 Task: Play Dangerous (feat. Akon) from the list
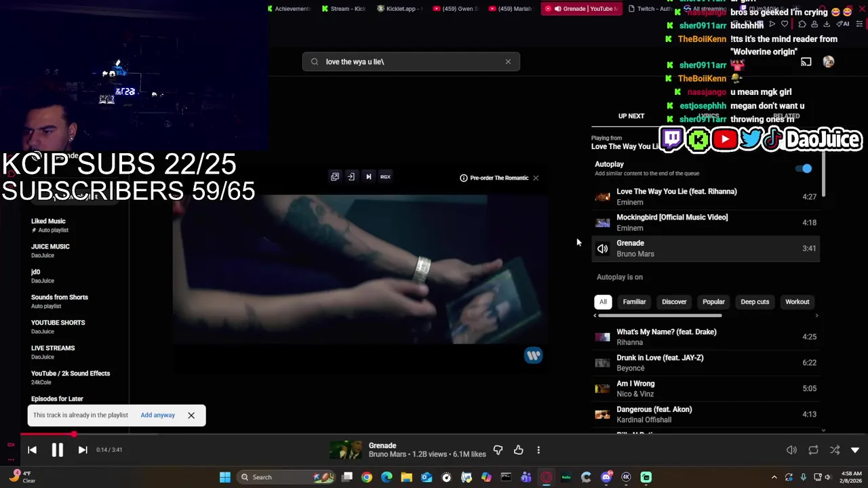click(705, 414)
